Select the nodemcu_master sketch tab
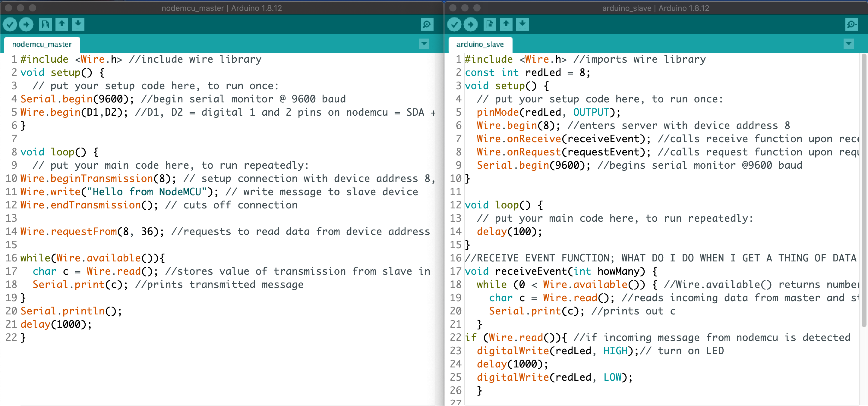The height and width of the screenshot is (406, 868). pyautogui.click(x=42, y=45)
